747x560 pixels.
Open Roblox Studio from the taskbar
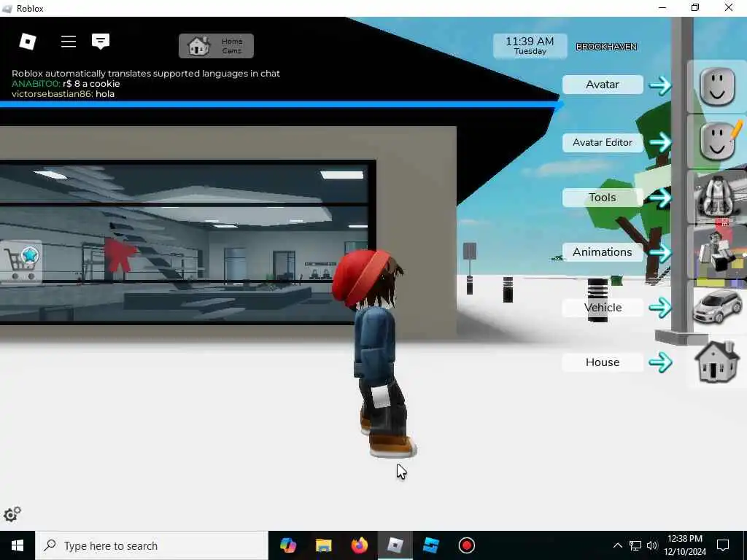click(430, 545)
